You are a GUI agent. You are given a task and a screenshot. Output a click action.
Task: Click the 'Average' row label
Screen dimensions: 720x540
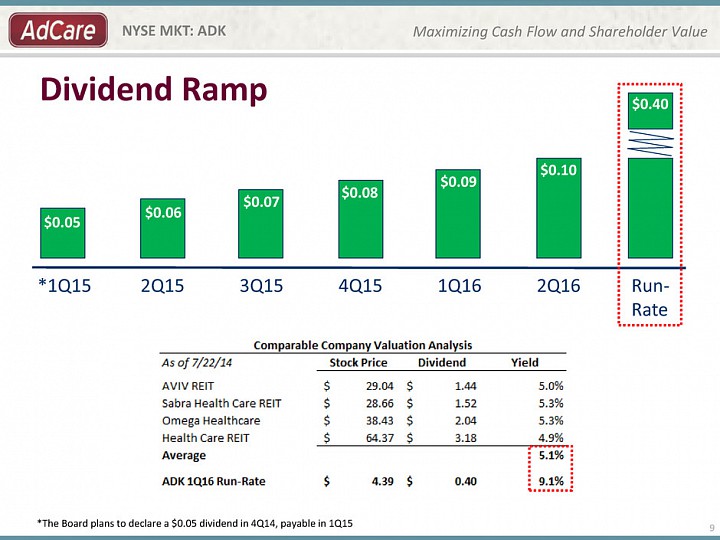[x=184, y=456]
